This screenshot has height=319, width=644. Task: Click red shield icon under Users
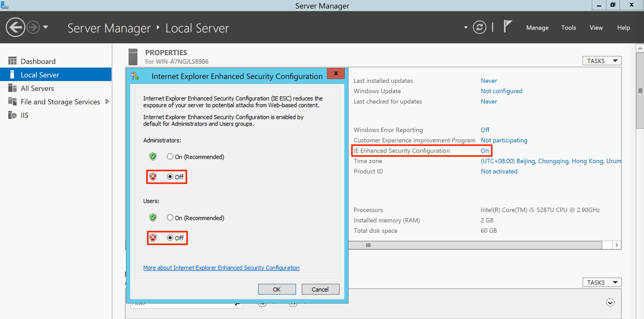tap(153, 238)
